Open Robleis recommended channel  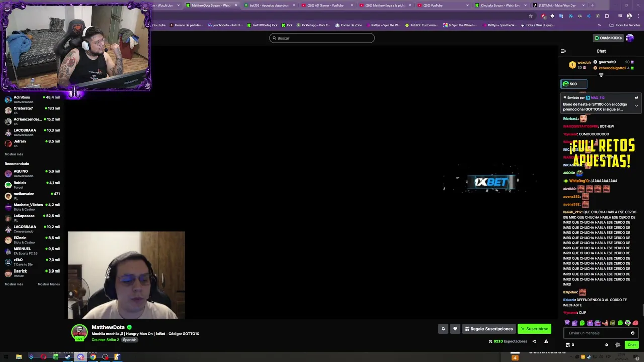point(32,185)
